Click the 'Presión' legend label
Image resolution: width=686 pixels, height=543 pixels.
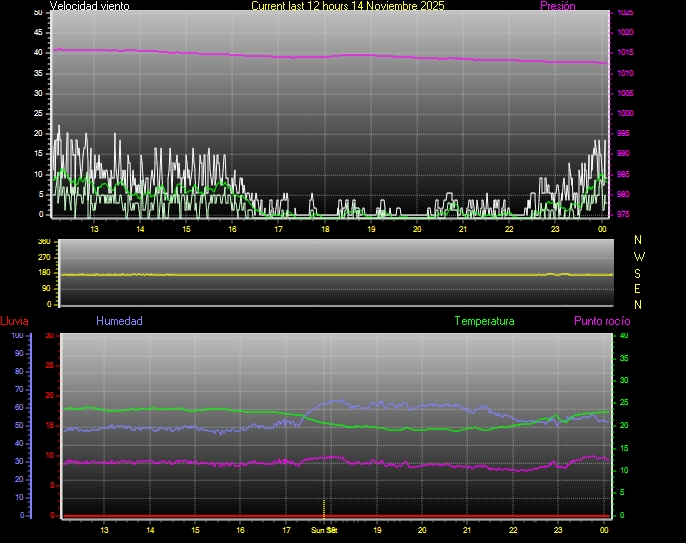557,6
